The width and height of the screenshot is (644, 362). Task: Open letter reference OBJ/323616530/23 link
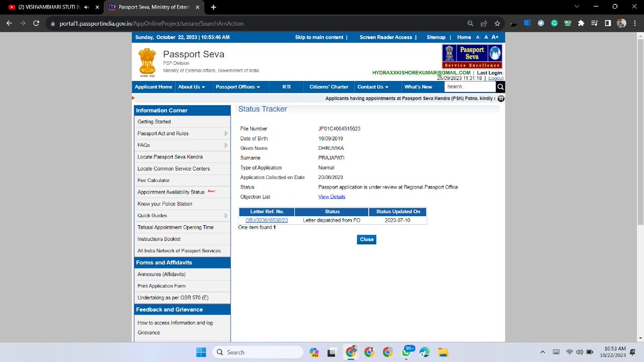click(267, 220)
